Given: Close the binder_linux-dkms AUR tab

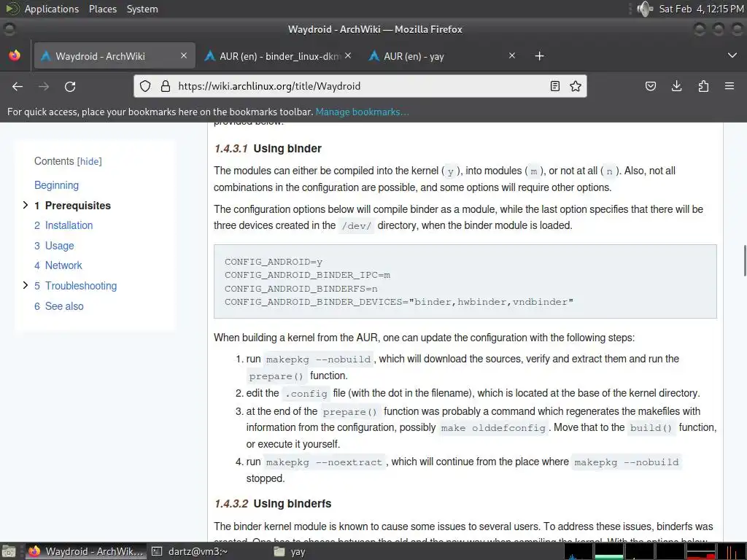Looking at the screenshot, I should 348,55.
